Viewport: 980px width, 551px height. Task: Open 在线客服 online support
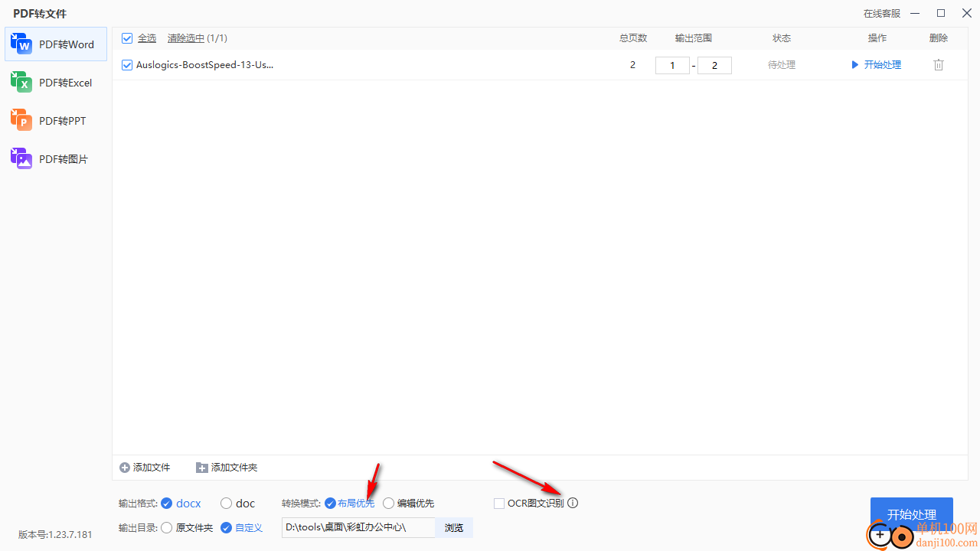click(x=882, y=14)
